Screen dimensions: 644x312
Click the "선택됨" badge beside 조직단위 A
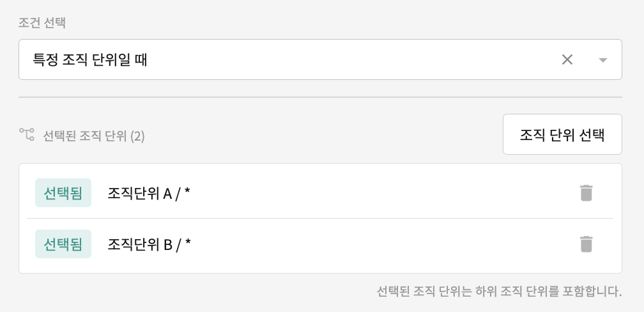tap(63, 193)
